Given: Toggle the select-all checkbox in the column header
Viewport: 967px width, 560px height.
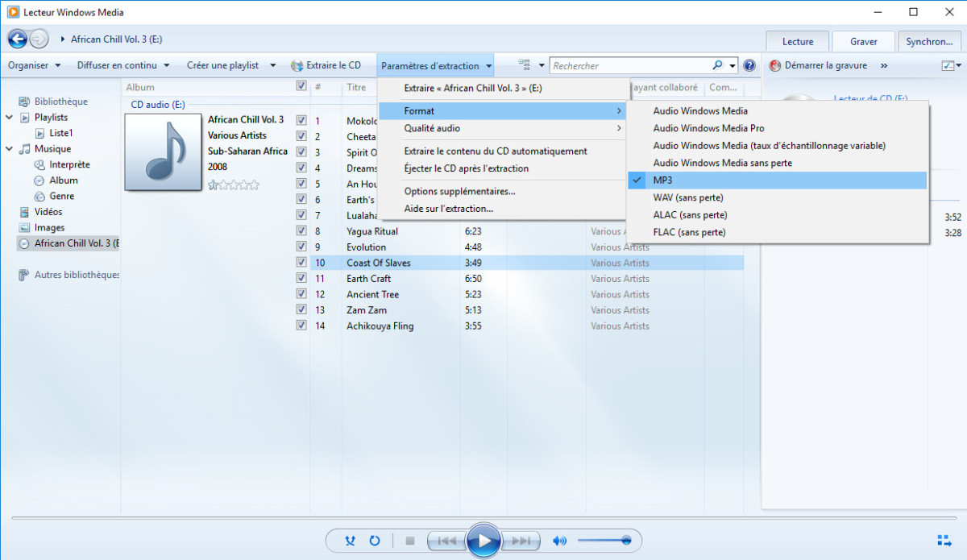Looking at the screenshot, I should coord(301,86).
